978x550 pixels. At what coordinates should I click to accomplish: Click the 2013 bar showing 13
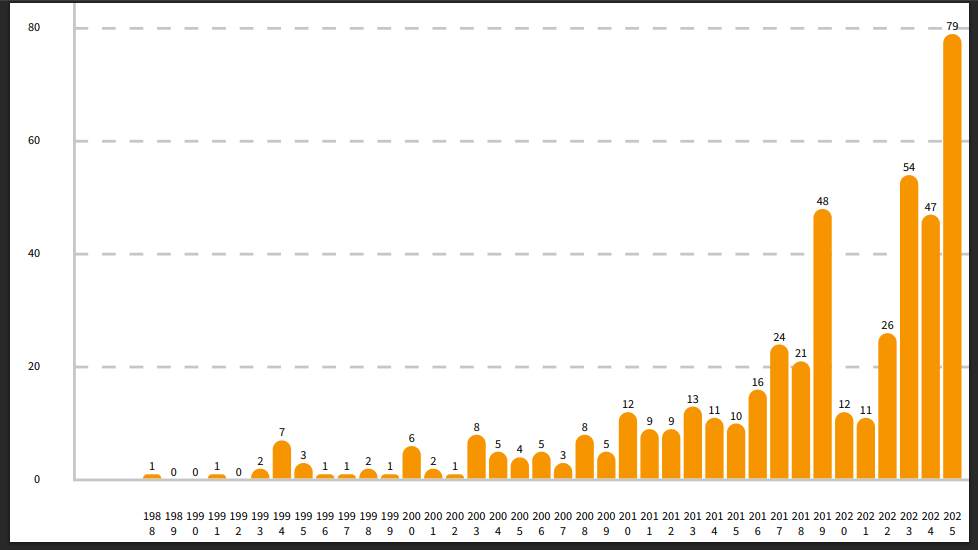point(693,444)
